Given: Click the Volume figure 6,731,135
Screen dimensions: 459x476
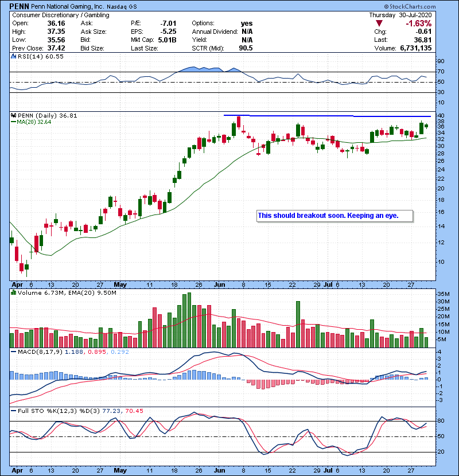Looking at the screenshot, I should point(416,48).
